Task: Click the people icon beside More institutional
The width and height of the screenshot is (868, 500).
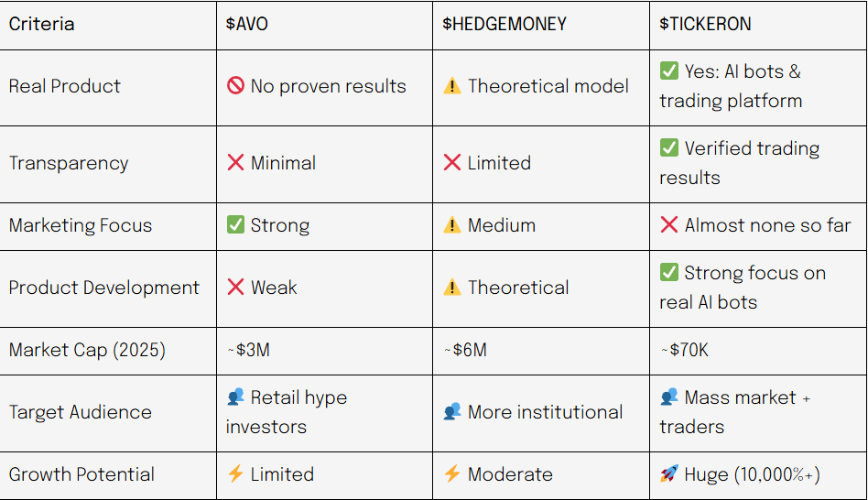Action: (x=452, y=412)
